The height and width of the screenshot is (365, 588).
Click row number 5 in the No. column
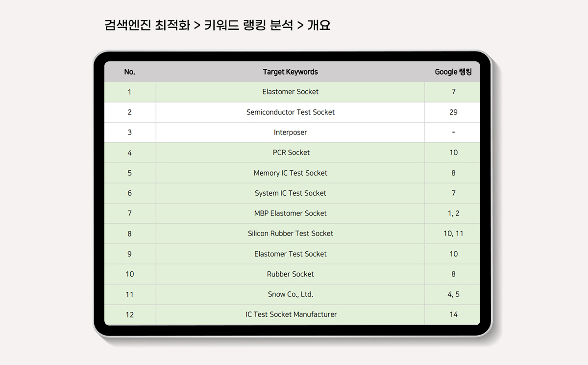[x=129, y=173]
